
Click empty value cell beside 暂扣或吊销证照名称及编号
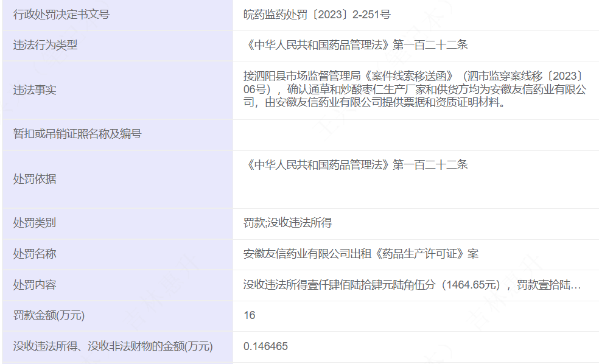[414, 135]
